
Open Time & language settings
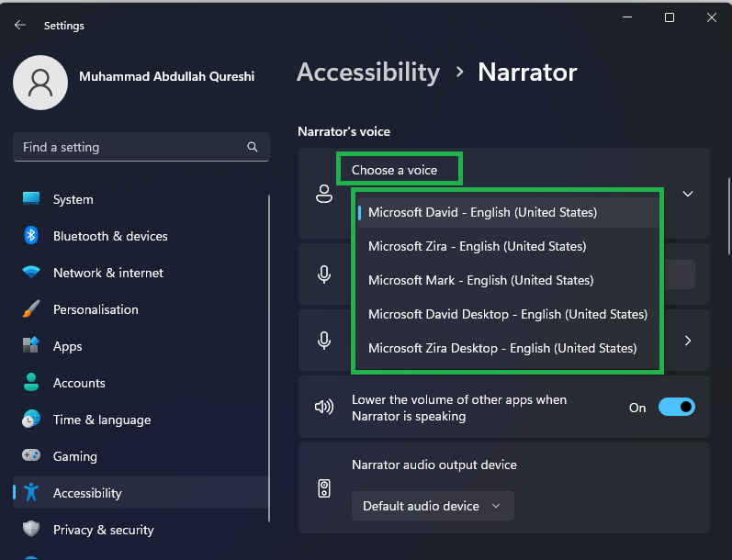click(x=101, y=420)
